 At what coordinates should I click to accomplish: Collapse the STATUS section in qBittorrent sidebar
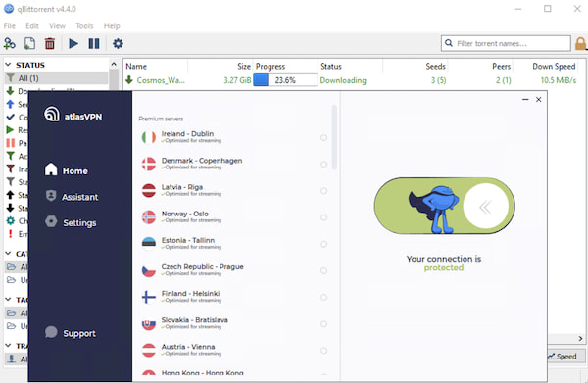point(8,65)
